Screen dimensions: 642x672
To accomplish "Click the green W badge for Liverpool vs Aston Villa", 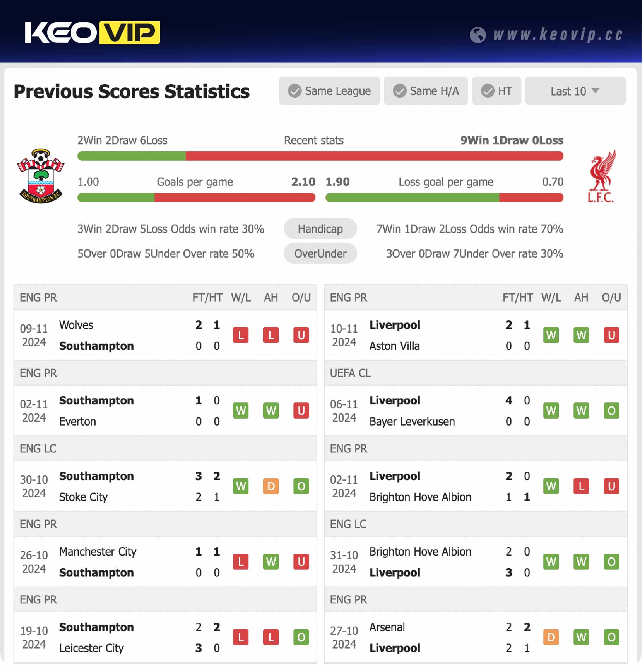I will click(x=551, y=335).
